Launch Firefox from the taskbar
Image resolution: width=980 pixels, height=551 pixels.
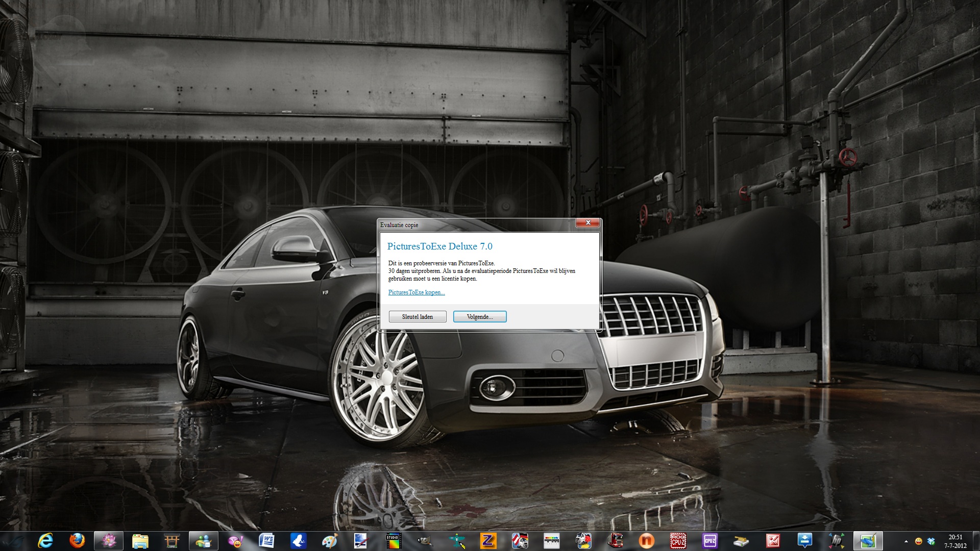[77, 541]
